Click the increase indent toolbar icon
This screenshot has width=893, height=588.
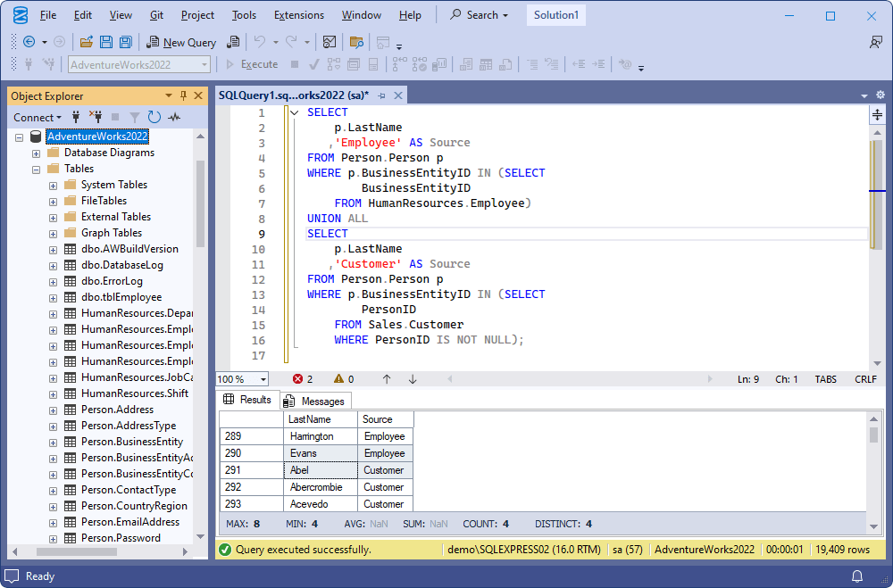tap(598, 64)
